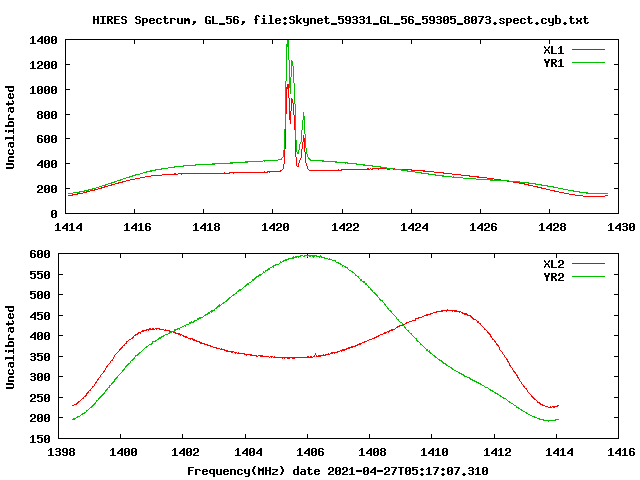Click the 1200 tick label on top y-axis
This screenshot has height=480, width=640.
click(43, 65)
